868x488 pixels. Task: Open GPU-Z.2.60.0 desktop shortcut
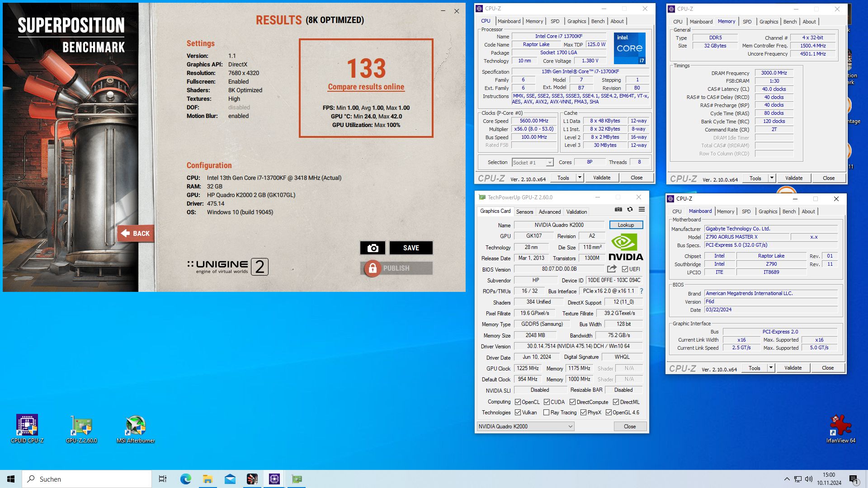[81, 429]
